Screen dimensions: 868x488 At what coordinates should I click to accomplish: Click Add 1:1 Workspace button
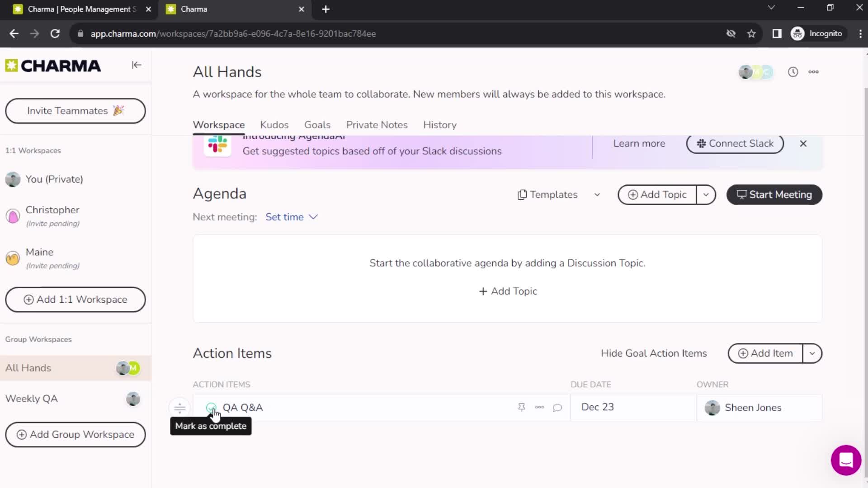75,300
